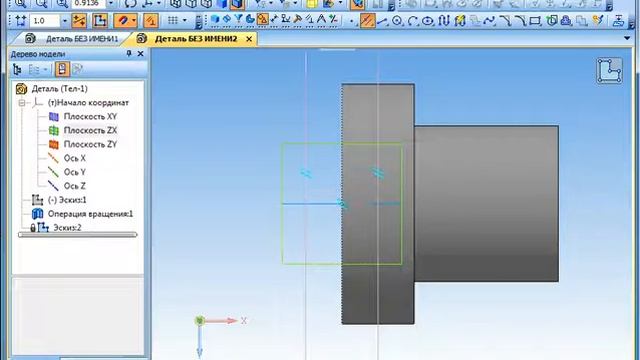Screen dimensions: 640x360
Task: Select the Point drawing tool
Action: (351, 20)
